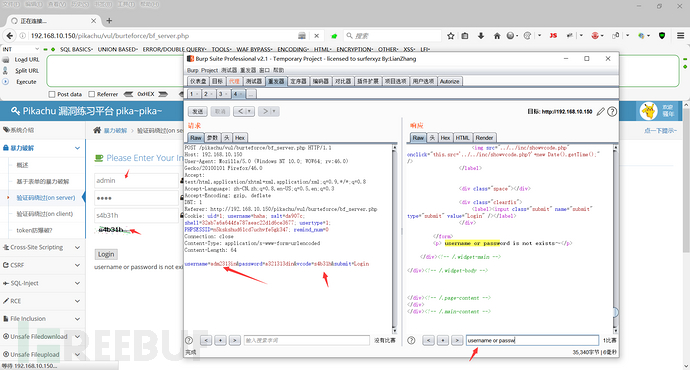
Task: Open the SQL BASICS dropdown menu
Action: 76,49
